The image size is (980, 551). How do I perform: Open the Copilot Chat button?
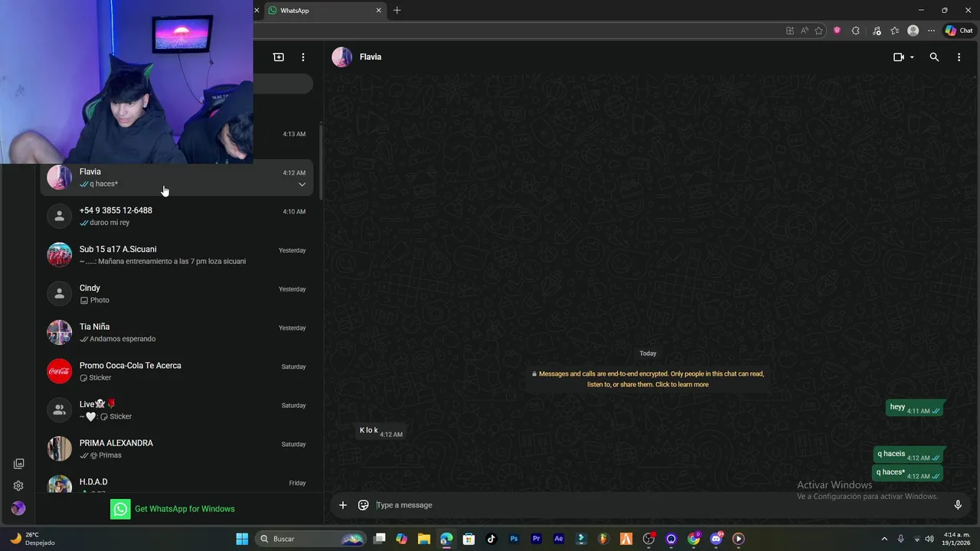[959, 31]
